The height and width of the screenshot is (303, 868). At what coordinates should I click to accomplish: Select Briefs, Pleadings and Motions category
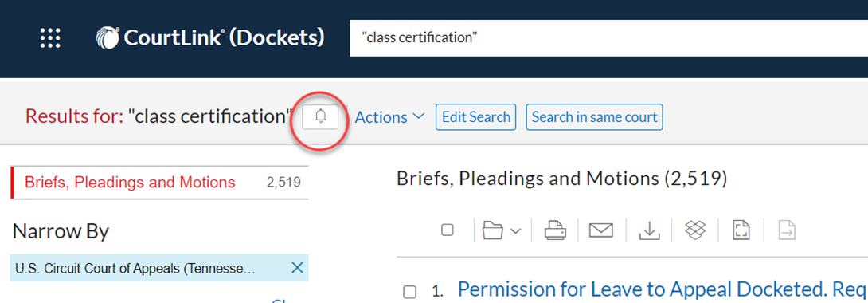159,183
